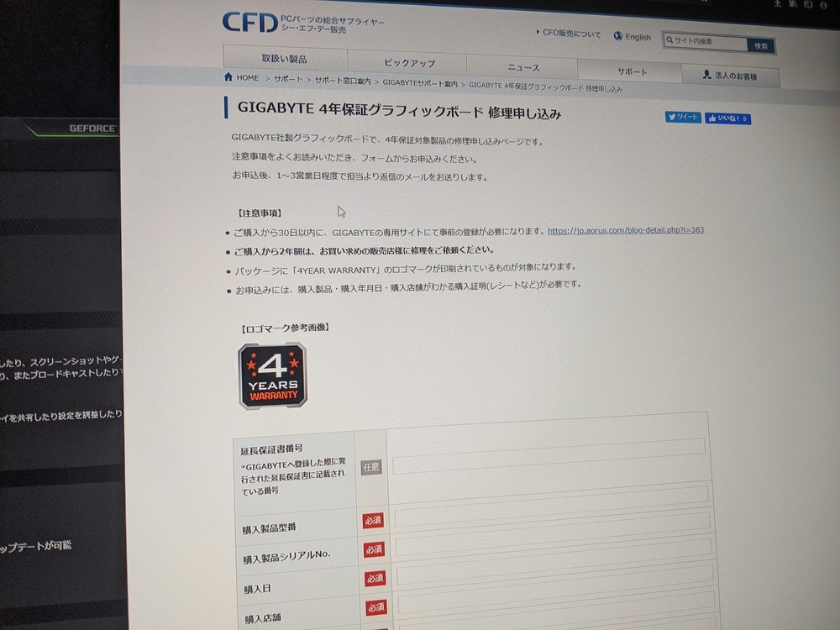Open the ニュース navigation tab
Image resolution: width=840 pixels, height=630 pixels.
(522, 67)
